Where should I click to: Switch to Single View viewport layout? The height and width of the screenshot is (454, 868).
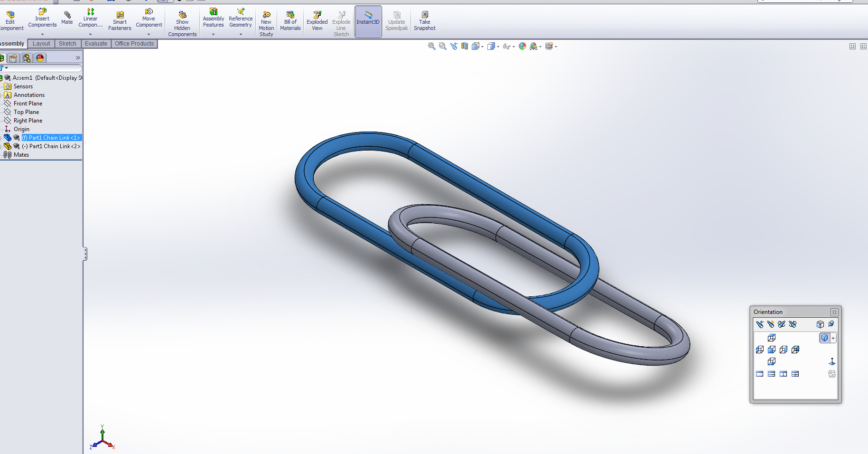(760, 374)
